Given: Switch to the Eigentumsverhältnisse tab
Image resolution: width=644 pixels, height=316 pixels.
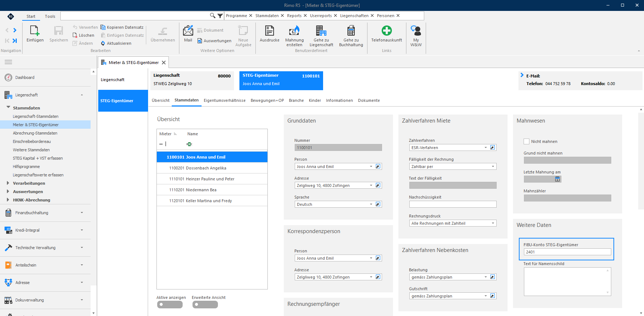Looking at the screenshot, I should coord(224,100).
